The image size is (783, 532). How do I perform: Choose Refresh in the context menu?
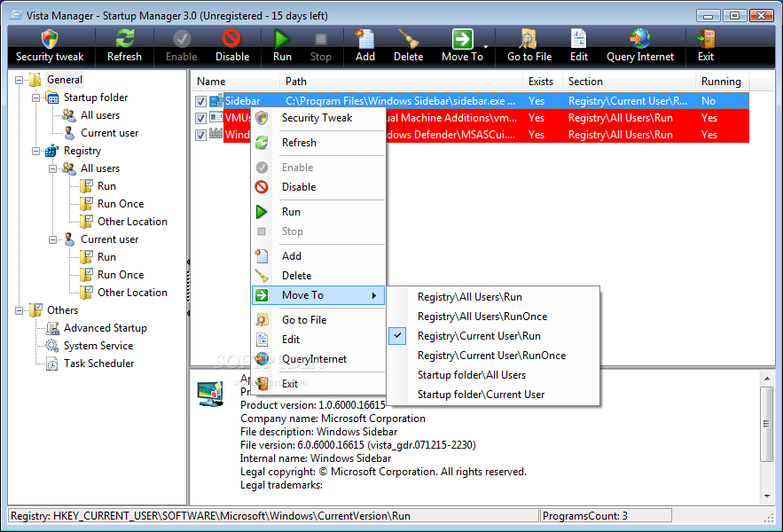(318, 143)
